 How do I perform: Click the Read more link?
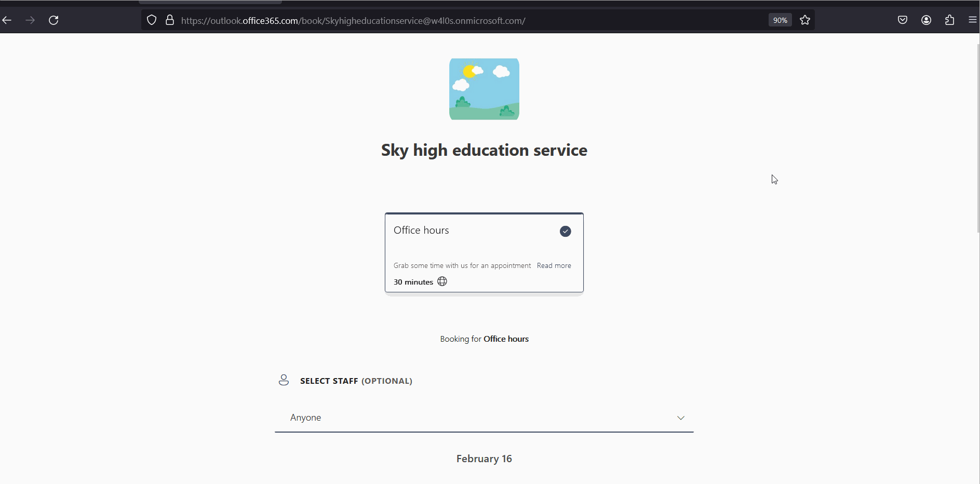[x=554, y=265]
